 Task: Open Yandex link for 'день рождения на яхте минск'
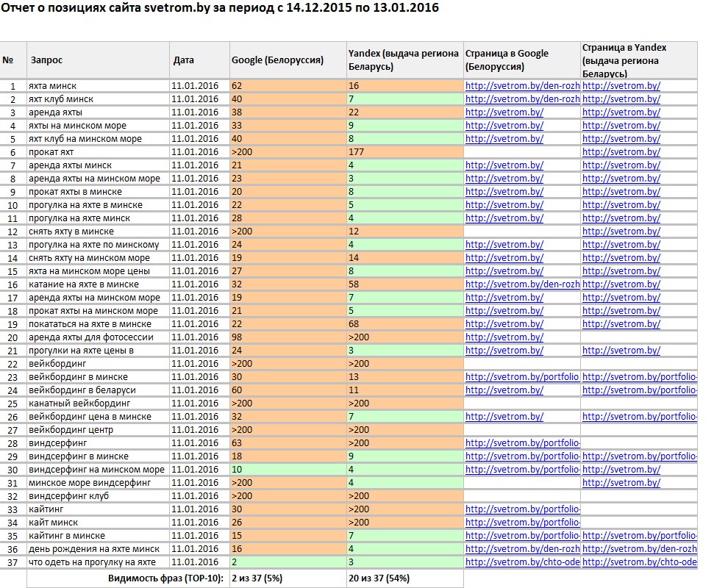click(639, 549)
